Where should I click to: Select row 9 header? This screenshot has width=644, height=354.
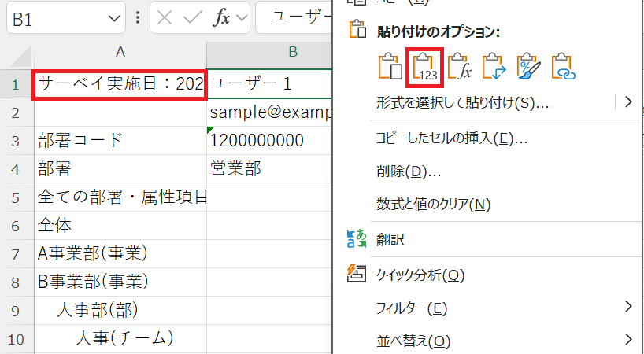(16, 311)
